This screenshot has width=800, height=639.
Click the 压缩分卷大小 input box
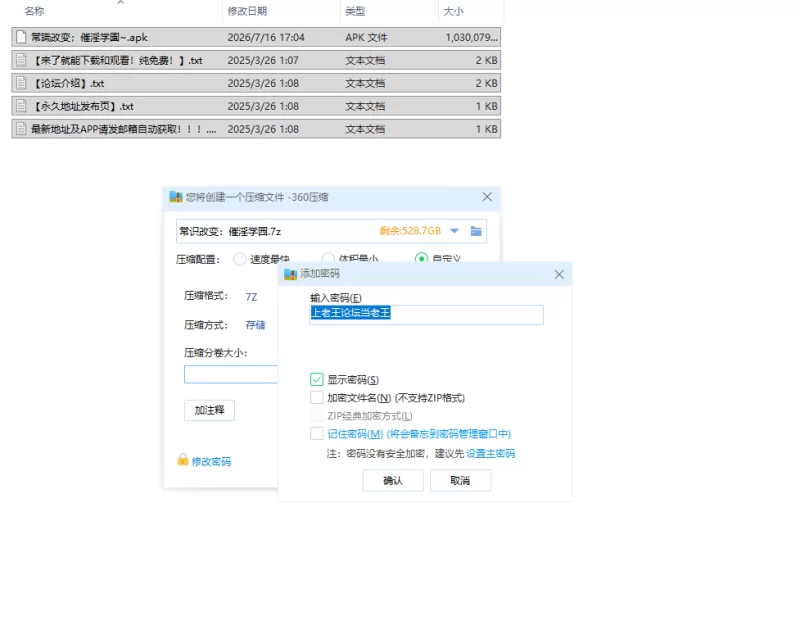pyautogui.click(x=231, y=374)
